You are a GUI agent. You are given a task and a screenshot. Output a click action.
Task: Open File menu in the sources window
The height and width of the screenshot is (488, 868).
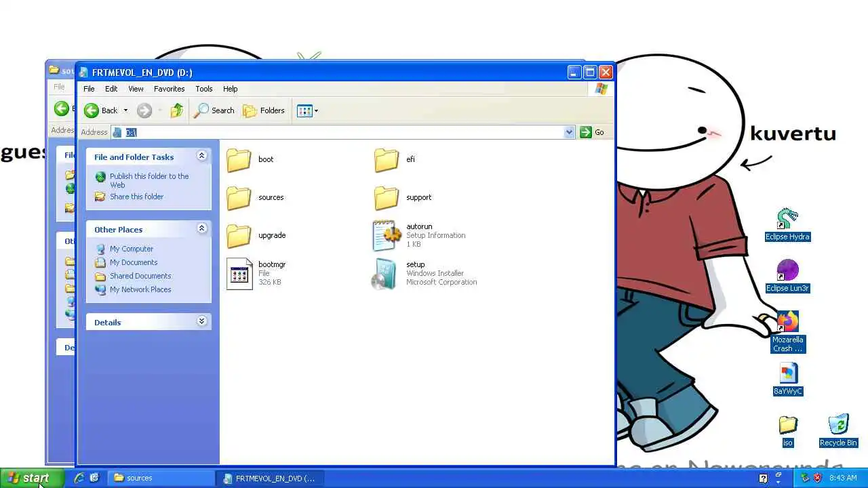tap(59, 87)
